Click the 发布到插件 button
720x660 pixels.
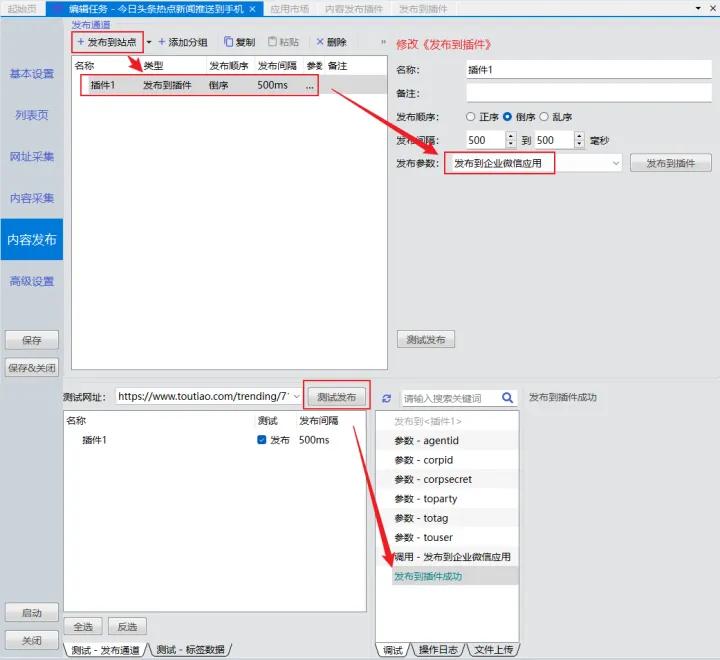pos(670,163)
